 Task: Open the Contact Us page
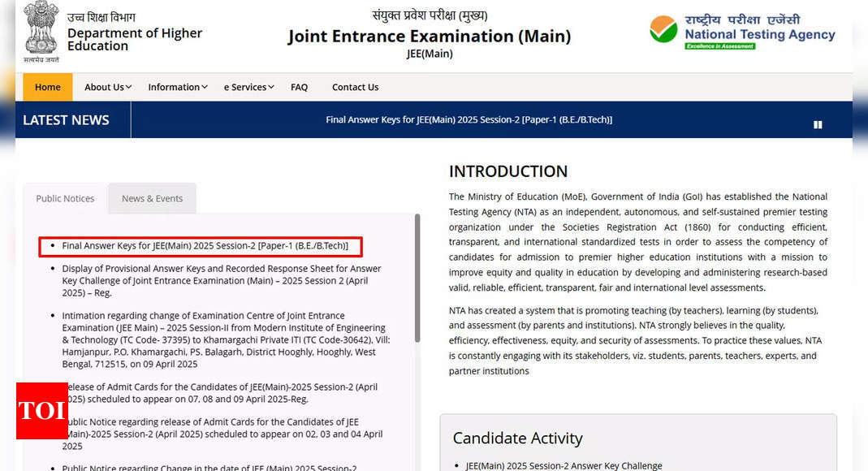tap(355, 87)
